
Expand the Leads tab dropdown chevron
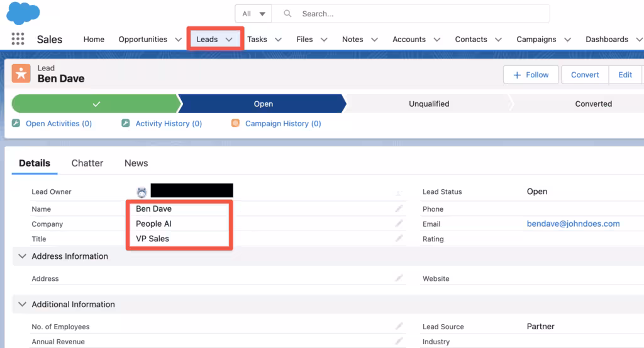229,40
